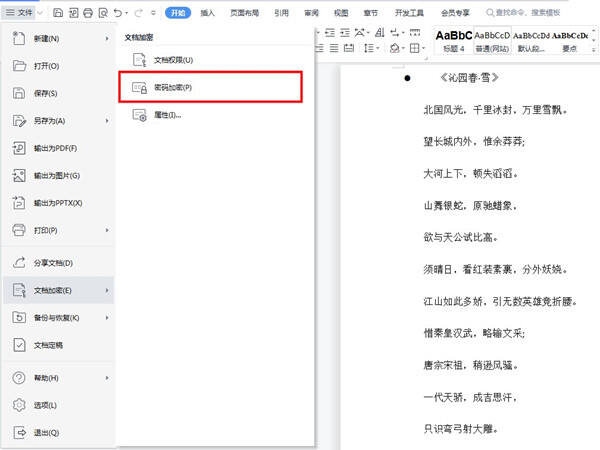Viewport: 600px width, 450px height.
Task: Click the 输出为图片 export image icon
Action: tap(19, 176)
